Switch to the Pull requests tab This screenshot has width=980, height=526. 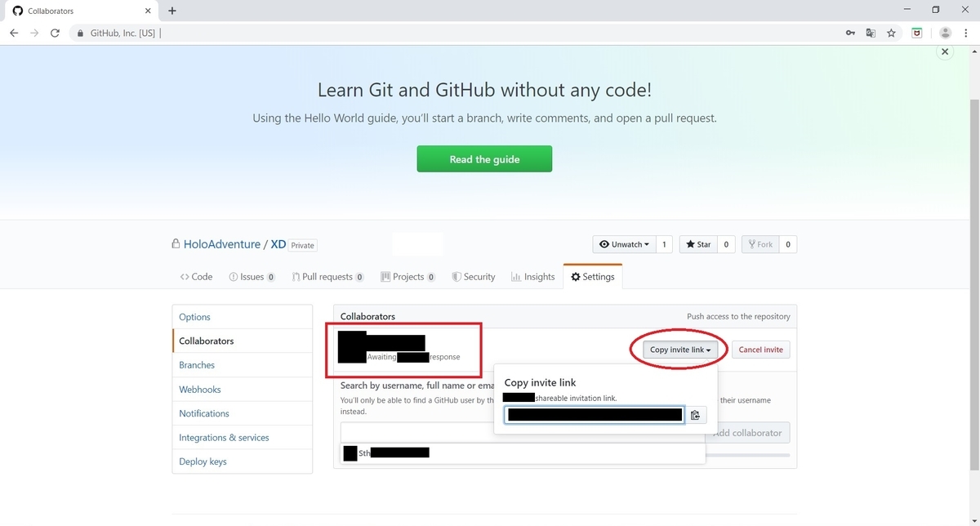[x=327, y=277]
